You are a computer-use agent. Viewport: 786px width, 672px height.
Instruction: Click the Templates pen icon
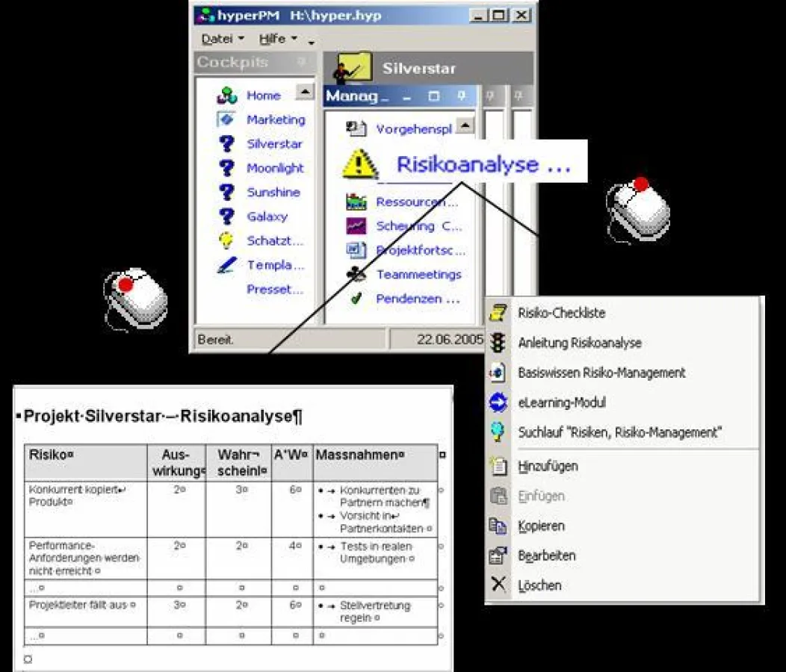coord(227,265)
